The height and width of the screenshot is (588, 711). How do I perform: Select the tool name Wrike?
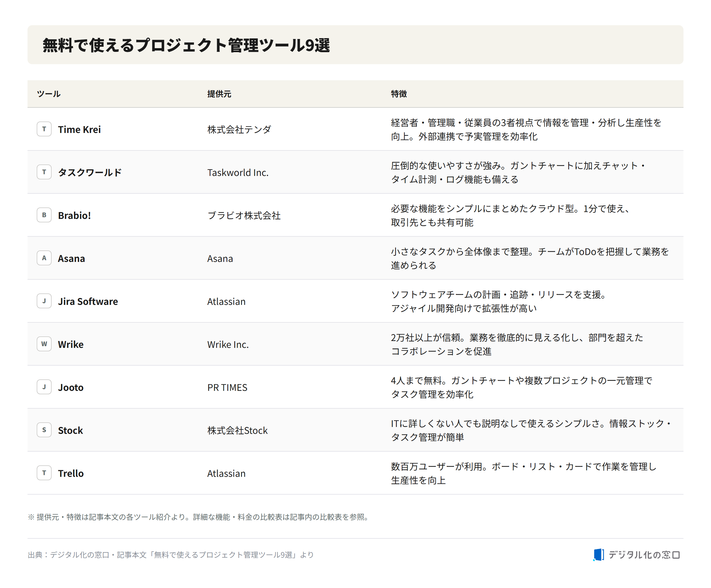(71, 344)
